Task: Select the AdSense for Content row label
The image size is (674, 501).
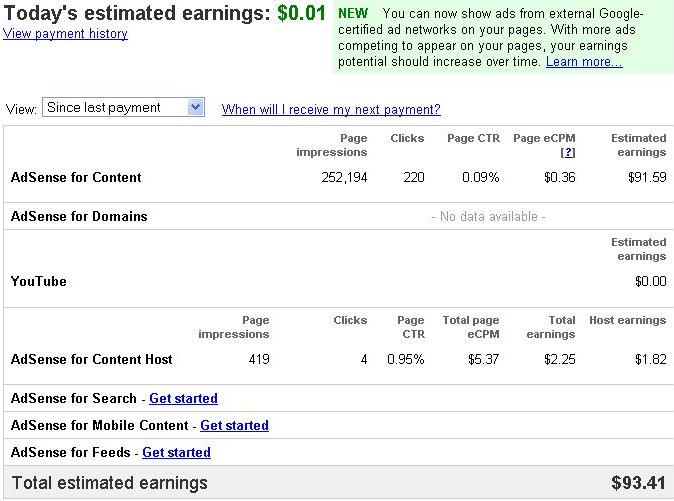Action: pos(76,178)
